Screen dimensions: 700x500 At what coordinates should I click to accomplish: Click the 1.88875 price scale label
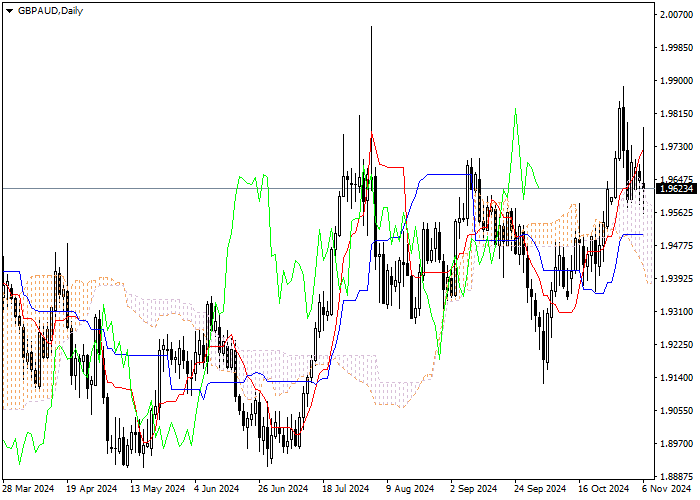(x=677, y=477)
